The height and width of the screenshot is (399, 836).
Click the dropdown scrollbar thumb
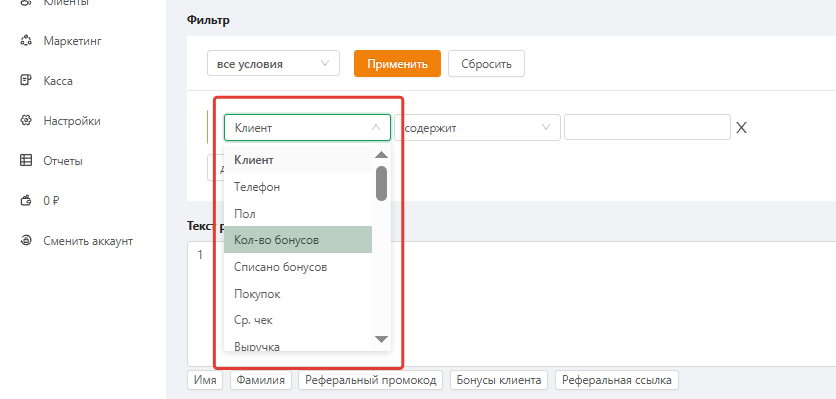(x=381, y=183)
